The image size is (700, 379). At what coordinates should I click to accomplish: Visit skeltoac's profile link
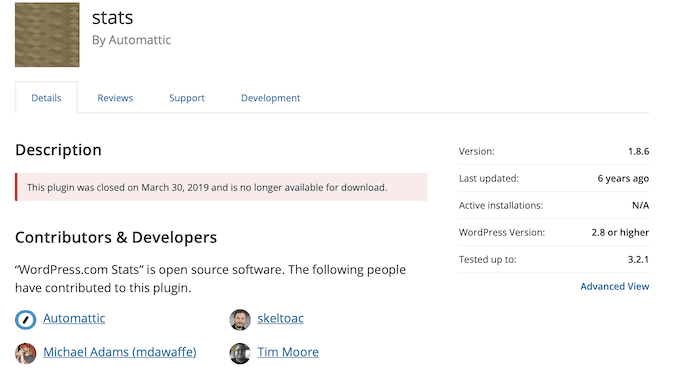tap(280, 318)
